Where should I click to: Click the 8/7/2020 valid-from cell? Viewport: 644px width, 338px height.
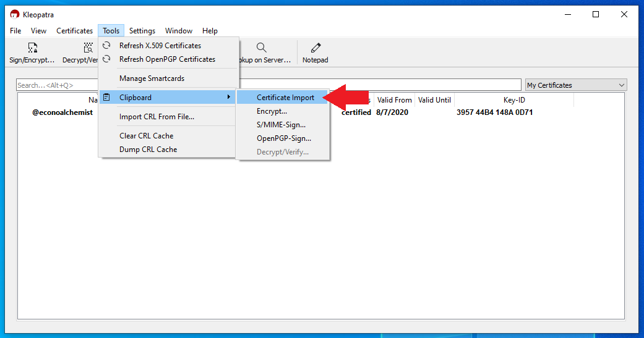(392, 112)
